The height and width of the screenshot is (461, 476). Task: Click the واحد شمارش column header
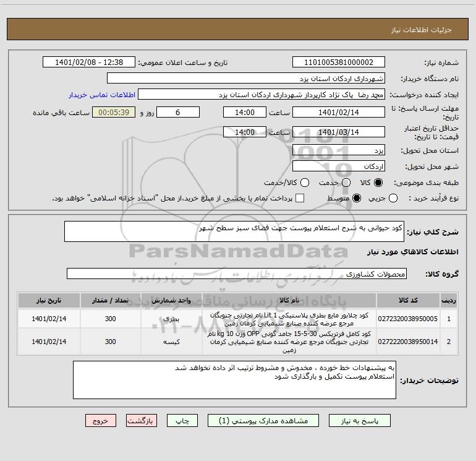point(171,300)
